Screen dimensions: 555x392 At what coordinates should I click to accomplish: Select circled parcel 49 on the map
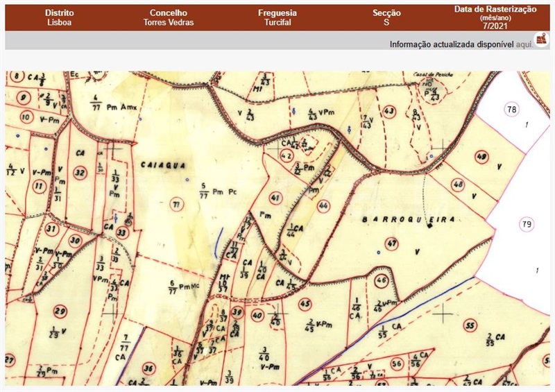coord(481,157)
